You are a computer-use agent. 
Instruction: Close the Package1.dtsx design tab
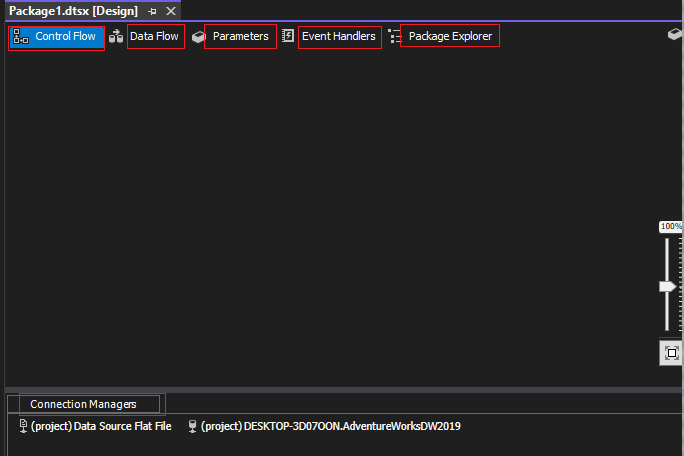(x=171, y=11)
